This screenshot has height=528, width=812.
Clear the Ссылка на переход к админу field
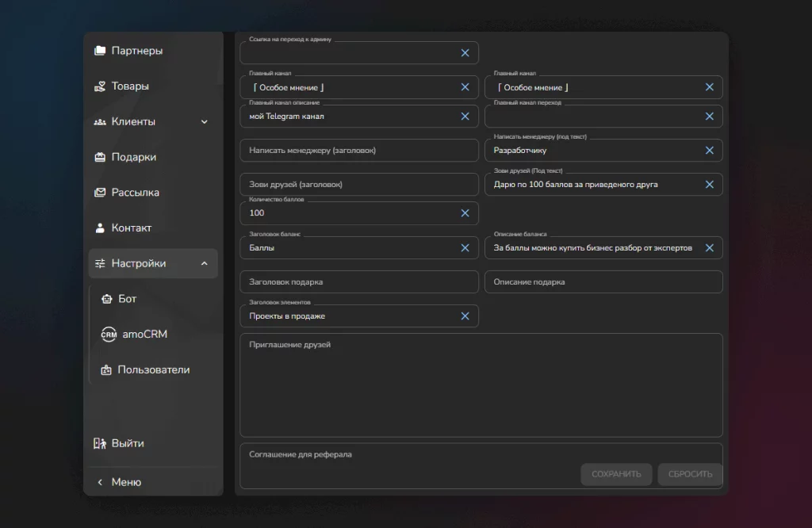(465, 53)
